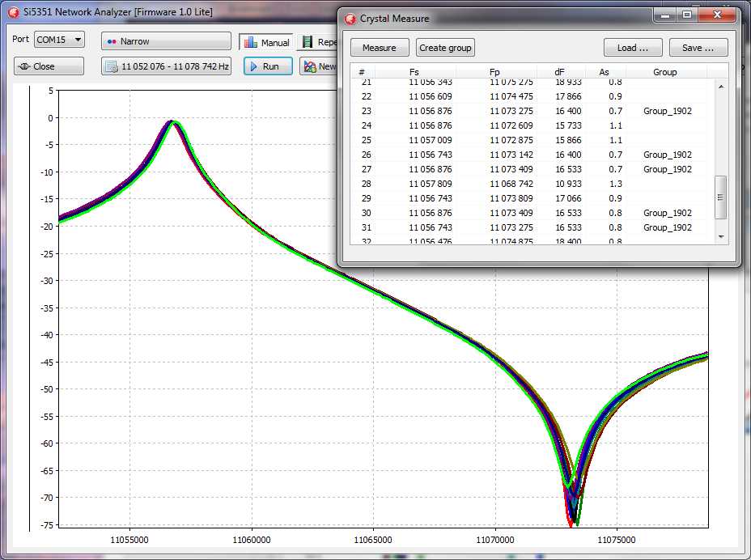
Task: Click the New chart icon button
Action: click(318, 66)
